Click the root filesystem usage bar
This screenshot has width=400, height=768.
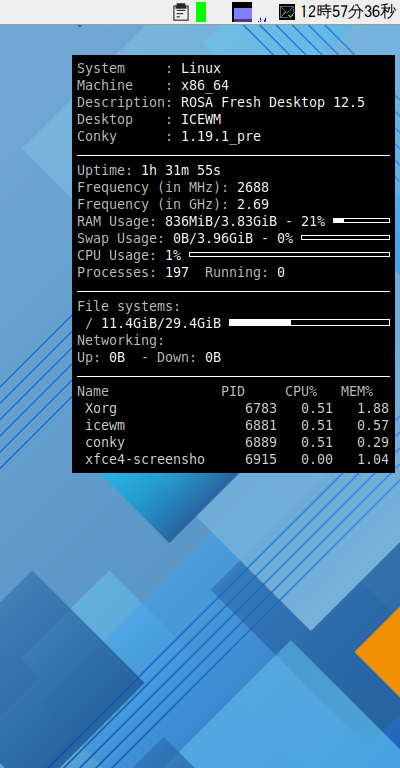click(309, 323)
